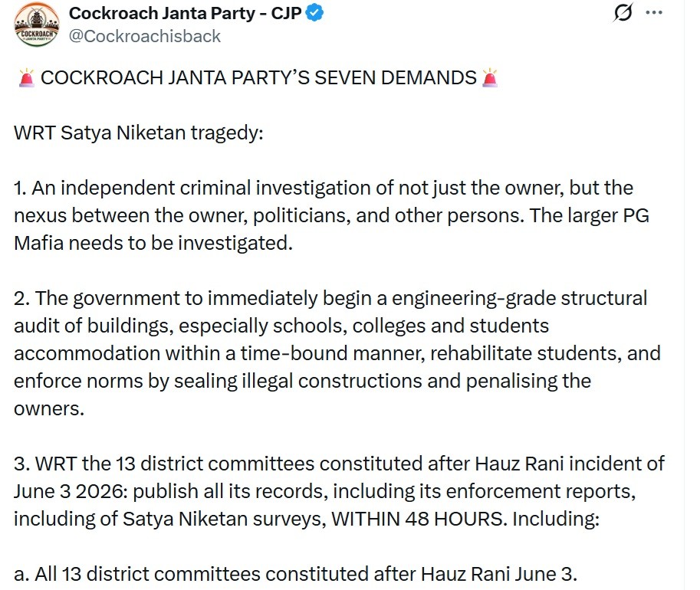Click the word owners. ending demand 2
Screen dimensions: 700x590
[49, 409]
